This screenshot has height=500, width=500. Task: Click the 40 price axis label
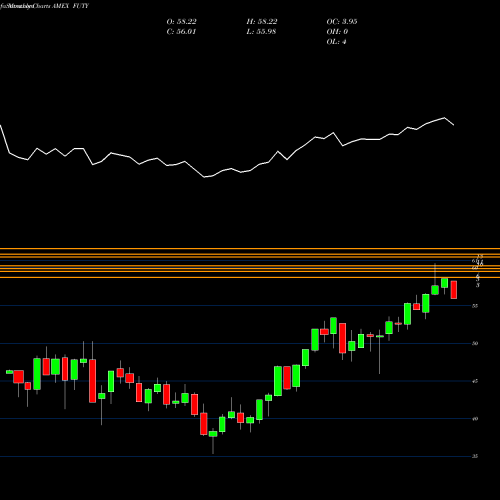coord(475,419)
